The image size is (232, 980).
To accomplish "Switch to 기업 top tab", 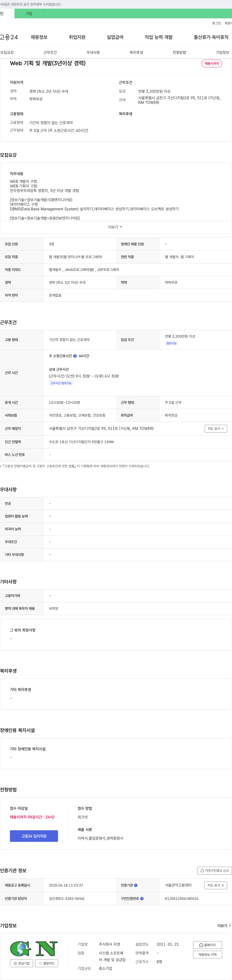I will (x=29, y=14).
